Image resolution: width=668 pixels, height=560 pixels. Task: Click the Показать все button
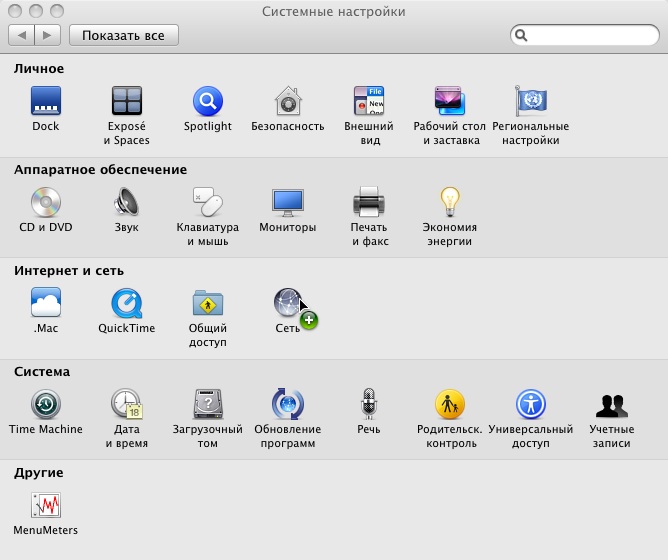[123, 35]
